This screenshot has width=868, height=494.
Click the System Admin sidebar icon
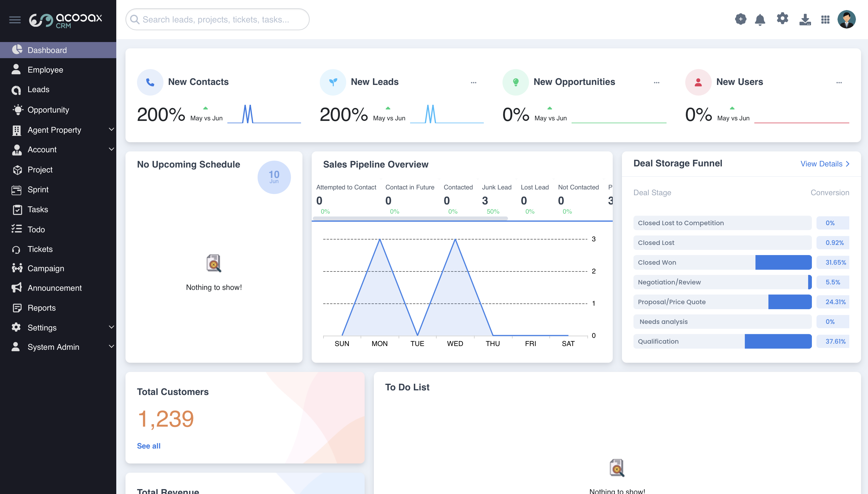(x=16, y=347)
